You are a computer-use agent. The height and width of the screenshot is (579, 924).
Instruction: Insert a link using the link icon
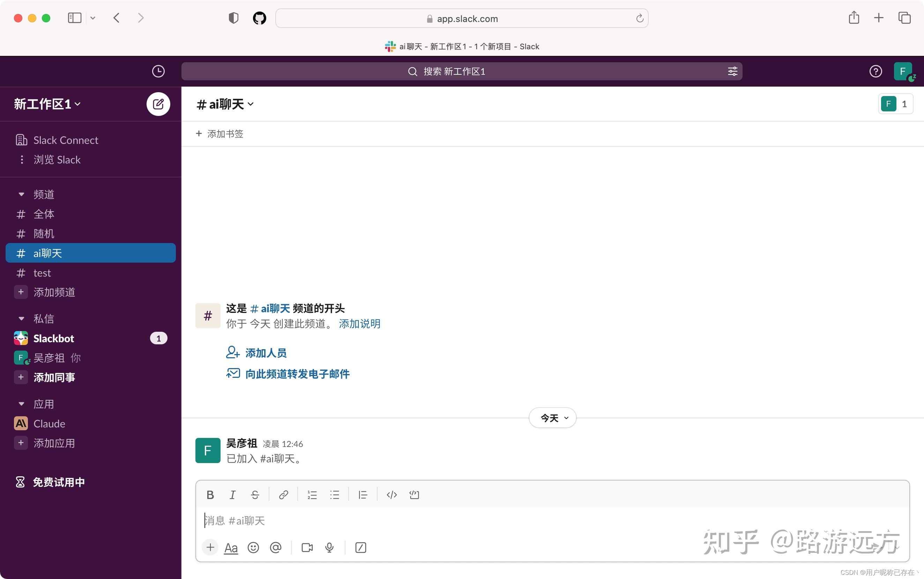coord(283,494)
